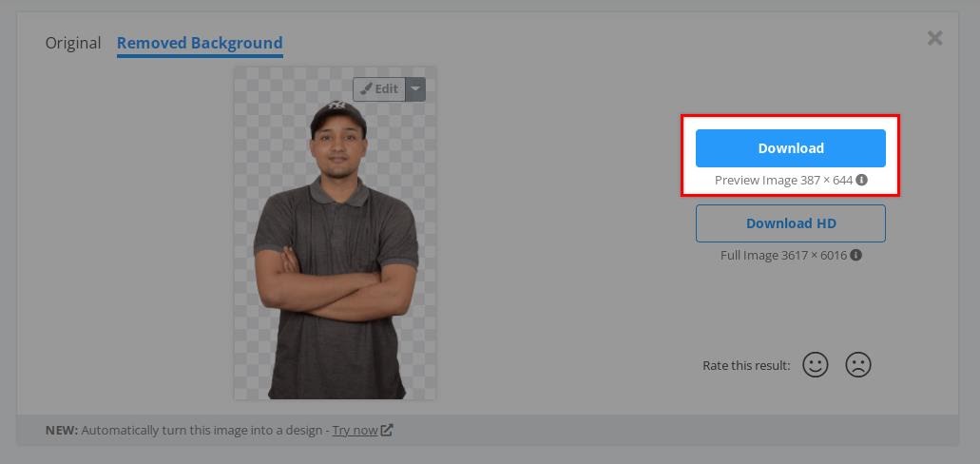Click the Edit button on the image
This screenshot has height=464, width=980.
coord(379,88)
